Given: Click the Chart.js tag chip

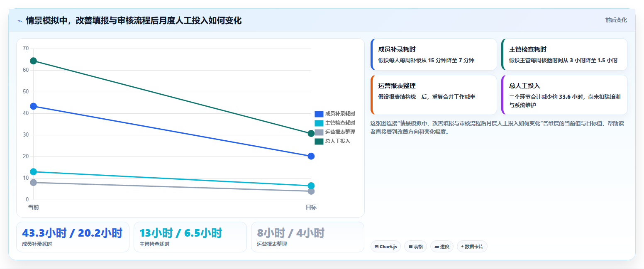Looking at the screenshot, I should click(385, 247).
